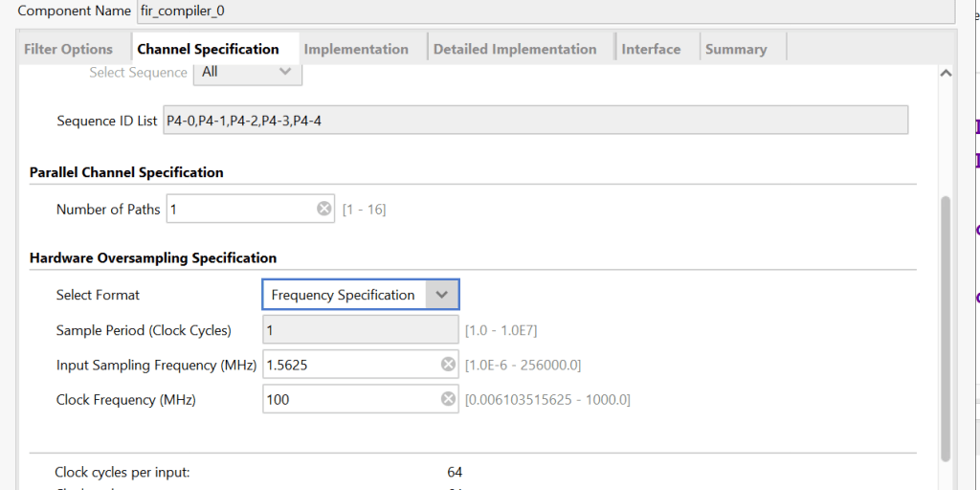
Task: Switch to the Filter Options tab
Action: tap(68, 49)
